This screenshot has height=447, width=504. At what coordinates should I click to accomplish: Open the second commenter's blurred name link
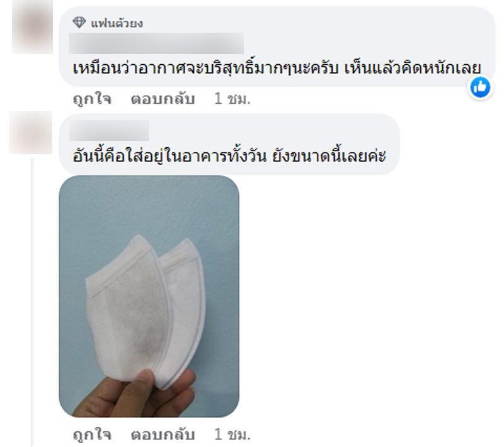pyautogui.click(x=109, y=130)
